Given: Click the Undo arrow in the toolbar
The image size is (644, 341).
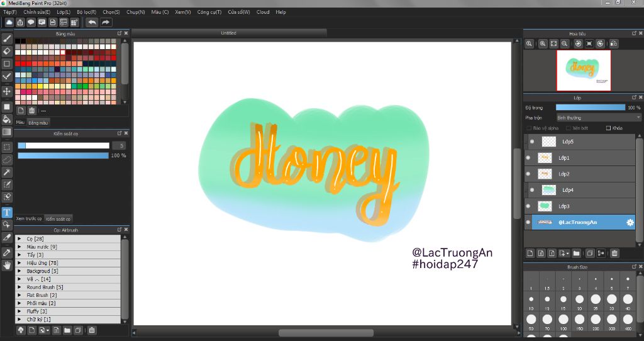Looking at the screenshot, I should coord(92,22).
